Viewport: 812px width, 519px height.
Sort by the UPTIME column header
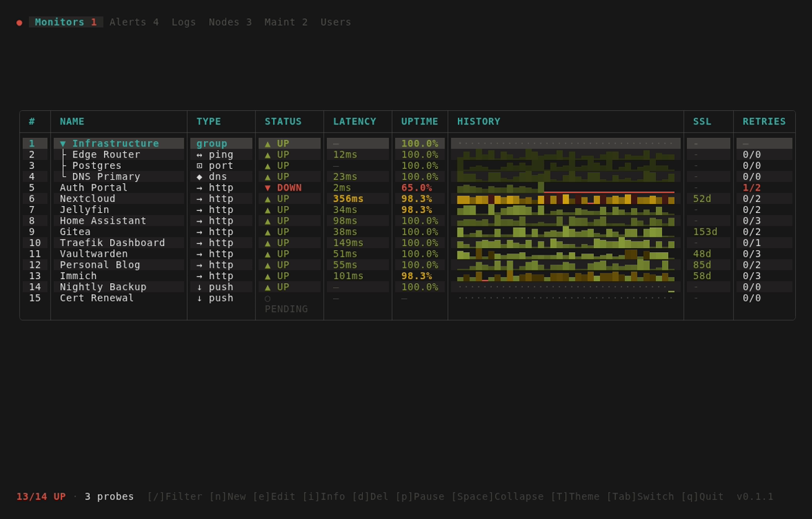(x=420, y=122)
